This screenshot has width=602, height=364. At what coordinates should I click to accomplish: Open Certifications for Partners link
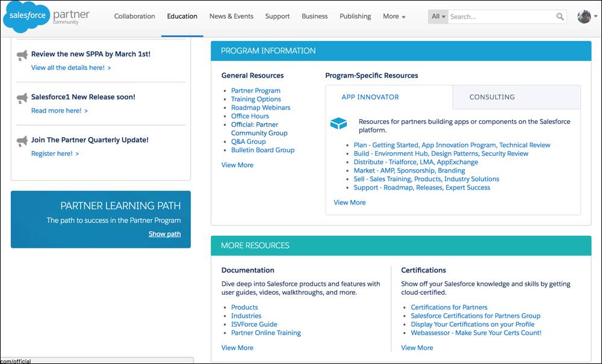click(449, 307)
